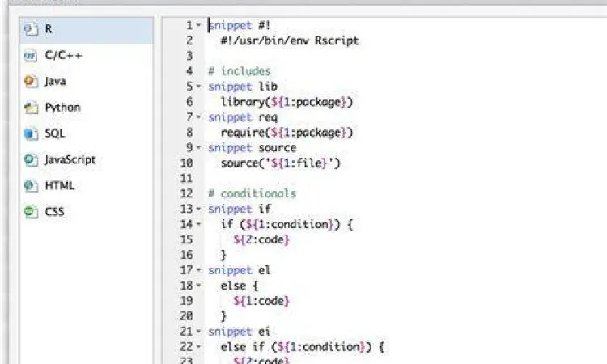Click the C/C++ file type icon
Viewport: 607px width, 364px height.
31,56
